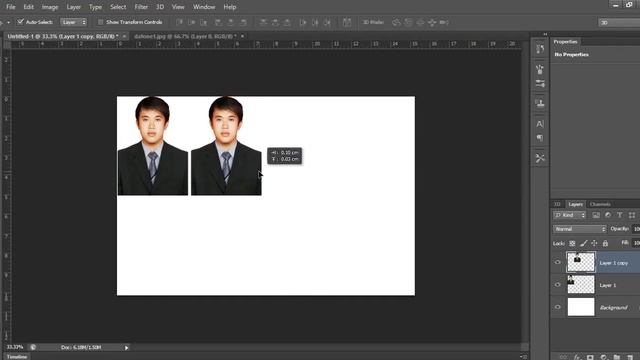Select the 3D Scale camera icon
This screenshot has height=360, width=640.
pos(444,22)
